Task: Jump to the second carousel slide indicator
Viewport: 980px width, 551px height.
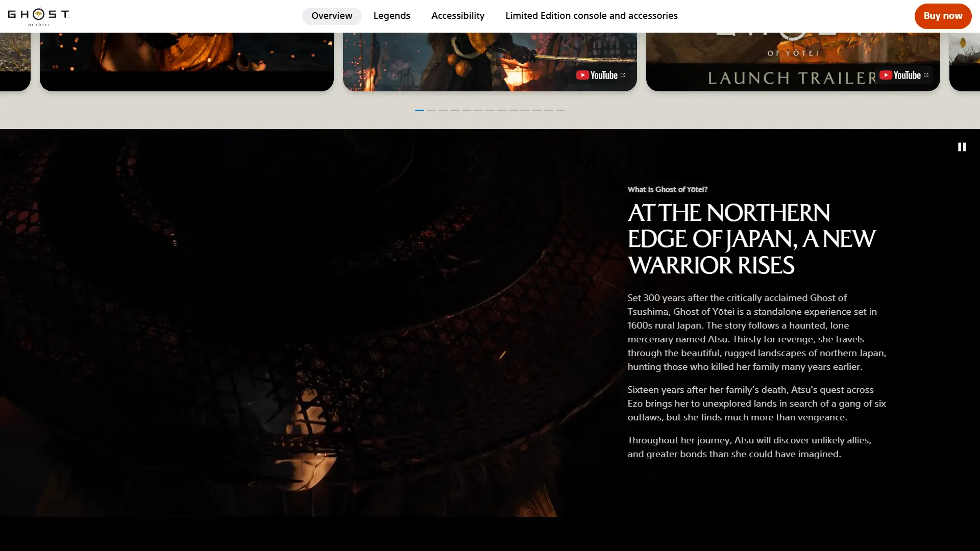Action: pos(431,110)
